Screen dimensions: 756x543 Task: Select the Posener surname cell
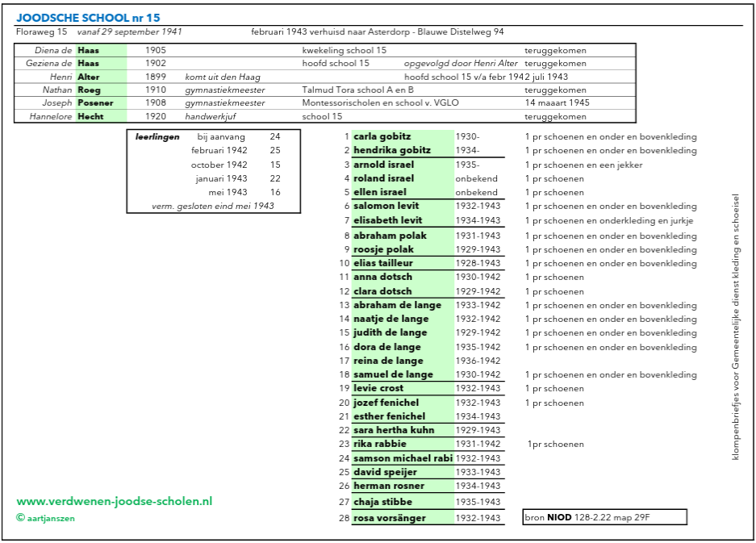(95, 103)
